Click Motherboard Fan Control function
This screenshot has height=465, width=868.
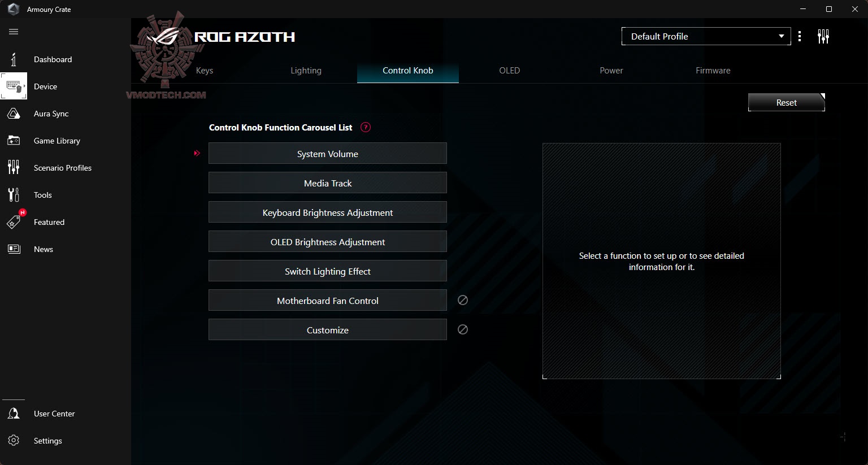[328, 301]
